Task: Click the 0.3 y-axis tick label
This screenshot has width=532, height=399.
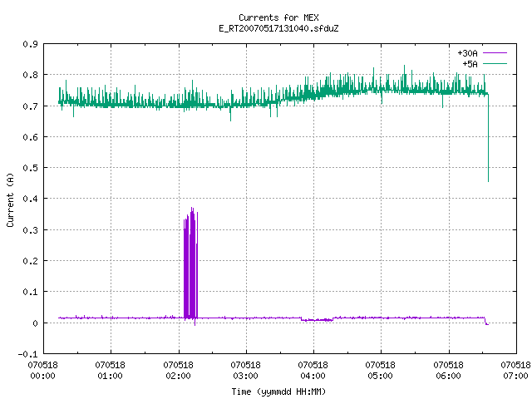Action: (30, 230)
